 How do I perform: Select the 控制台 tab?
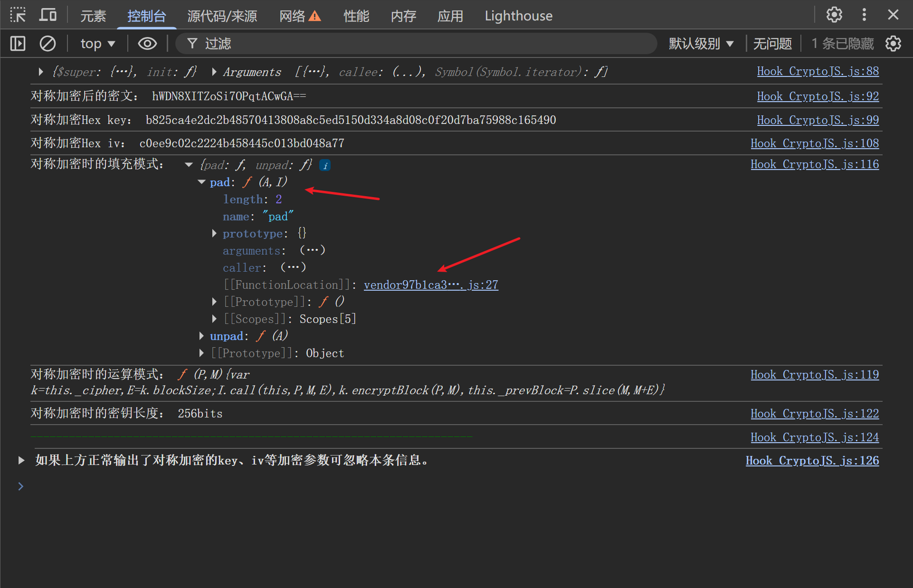(146, 16)
